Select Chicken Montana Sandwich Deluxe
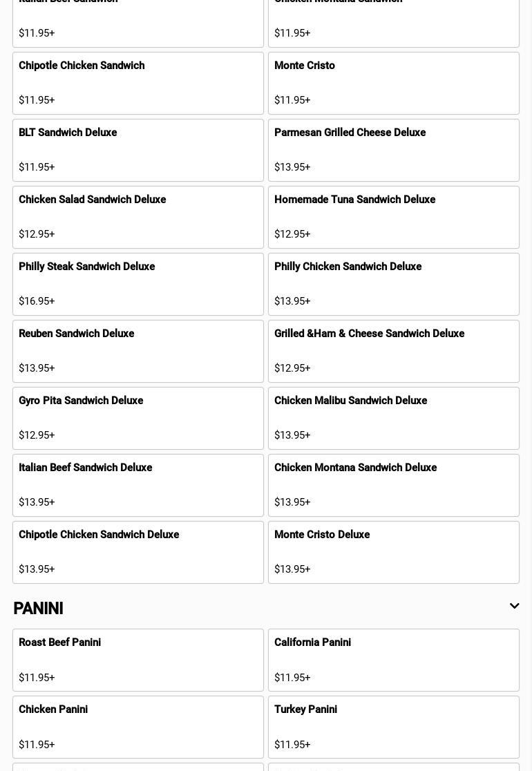This screenshot has width=532, height=771. point(394,485)
